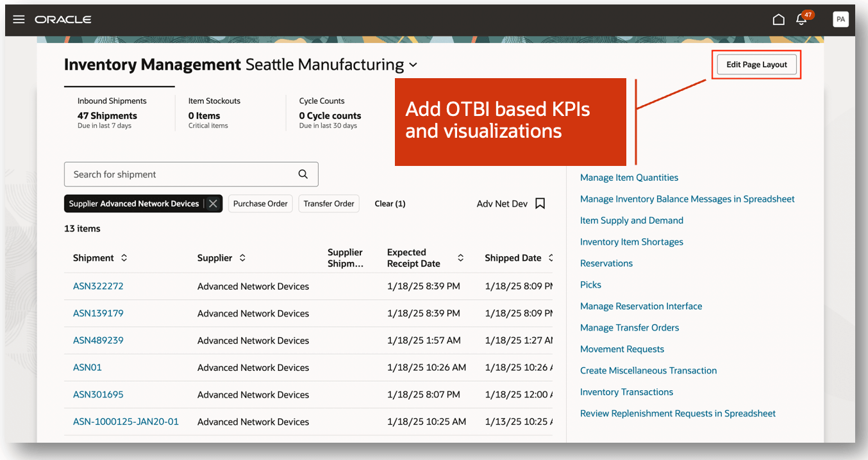Expand the Seattle Manufacturing organization dropdown
Viewport: 868px width, 460px height.
pos(413,65)
